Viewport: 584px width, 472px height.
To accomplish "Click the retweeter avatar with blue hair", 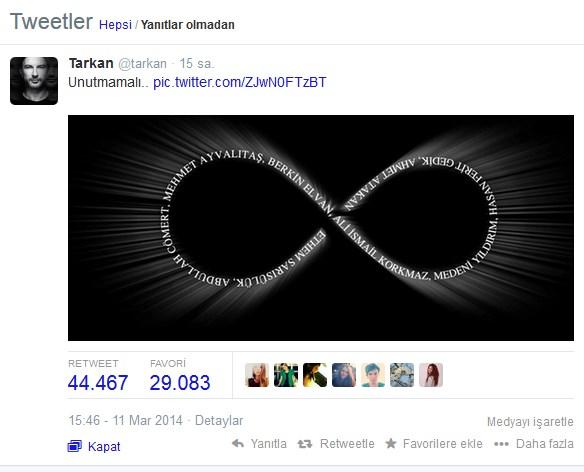I will pos(373,375).
